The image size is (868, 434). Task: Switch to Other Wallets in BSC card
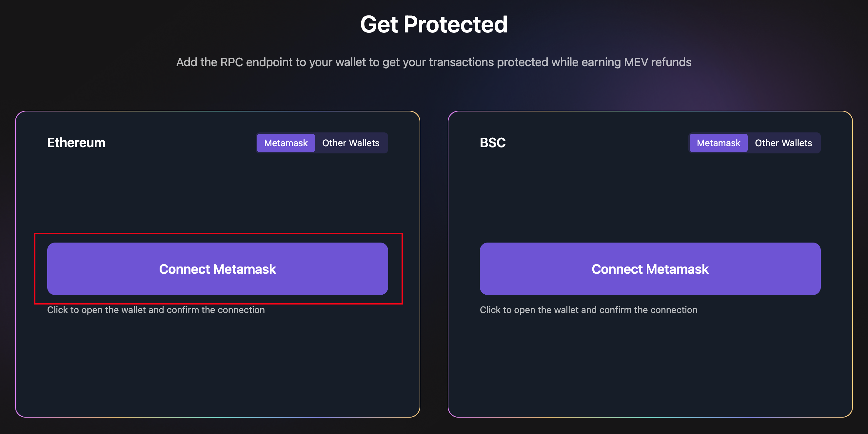[783, 143]
